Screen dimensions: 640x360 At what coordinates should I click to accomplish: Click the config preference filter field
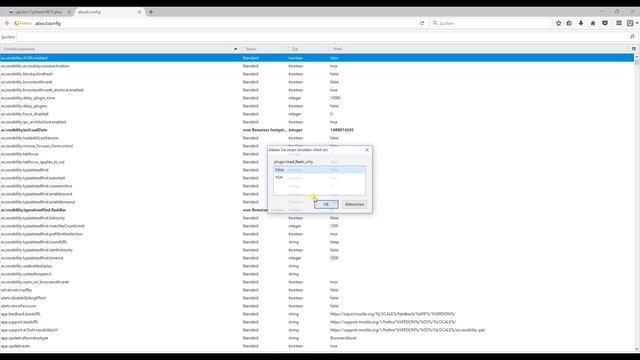pos(322,37)
